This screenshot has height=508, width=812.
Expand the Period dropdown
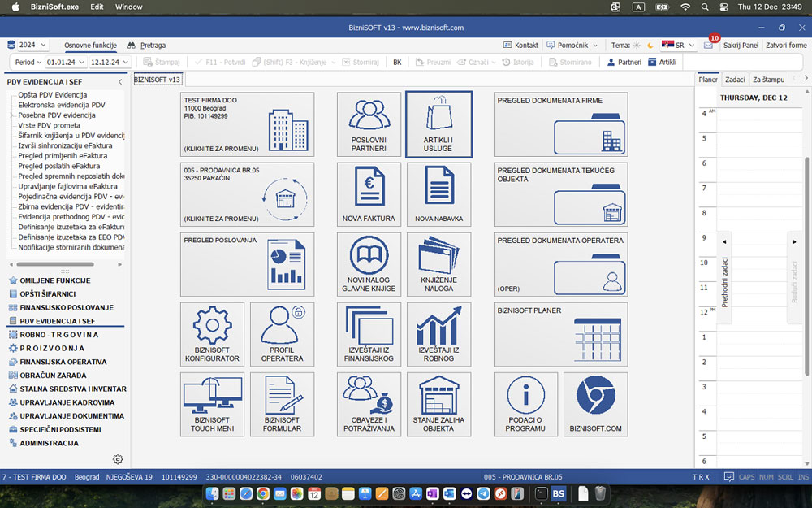[28, 62]
